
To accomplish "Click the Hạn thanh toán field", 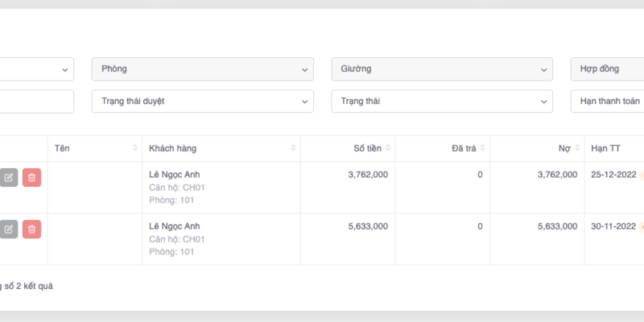I will [607, 101].
